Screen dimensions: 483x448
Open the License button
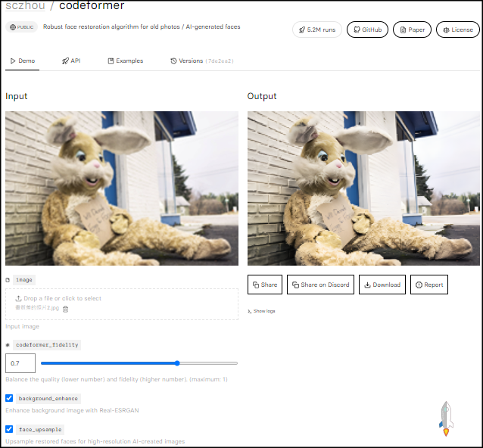coord(458,30)
